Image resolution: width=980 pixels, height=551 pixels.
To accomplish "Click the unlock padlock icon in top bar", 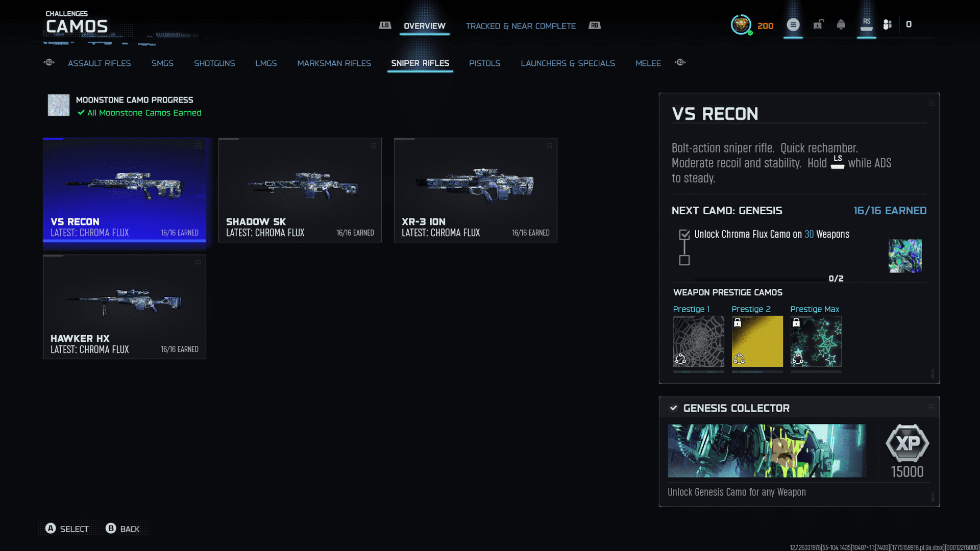I will click(x=818, y=24).
